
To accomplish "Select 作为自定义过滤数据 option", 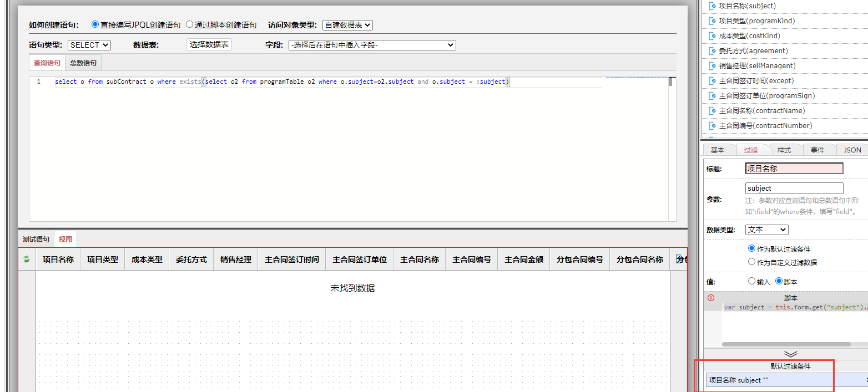I will click(x=752, y=262).
